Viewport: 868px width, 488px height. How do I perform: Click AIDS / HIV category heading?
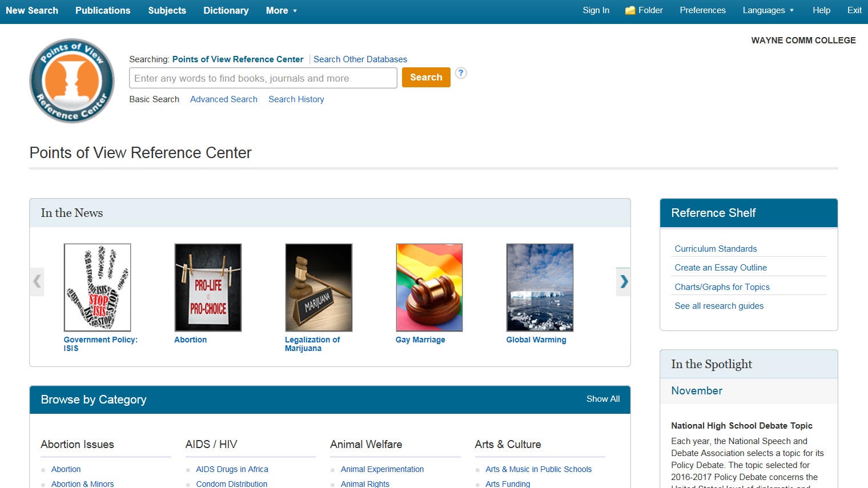point(211,445)
